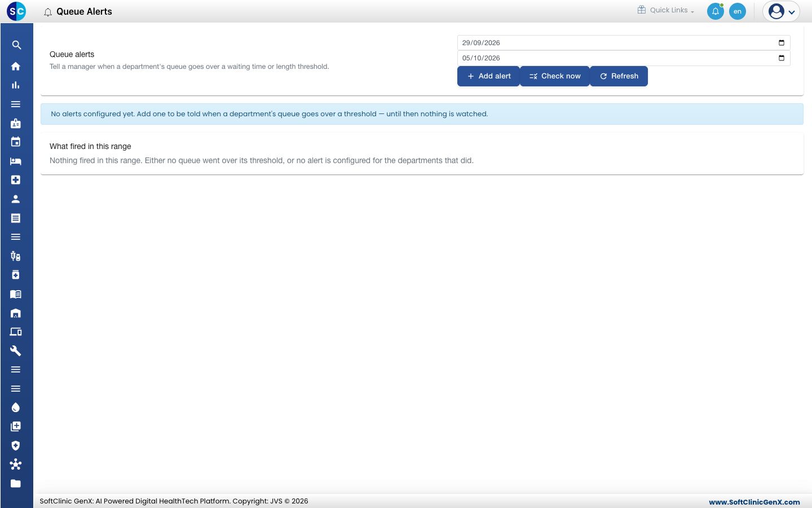Open the ID badge icon in sidebar
Screen dimensions: 812x508
pos(16,123)
